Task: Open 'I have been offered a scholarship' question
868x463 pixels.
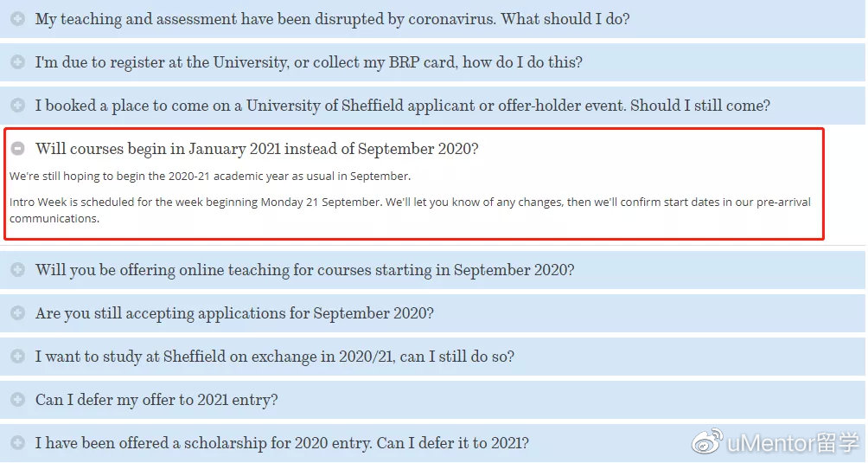Action: (x=432, y=442)
